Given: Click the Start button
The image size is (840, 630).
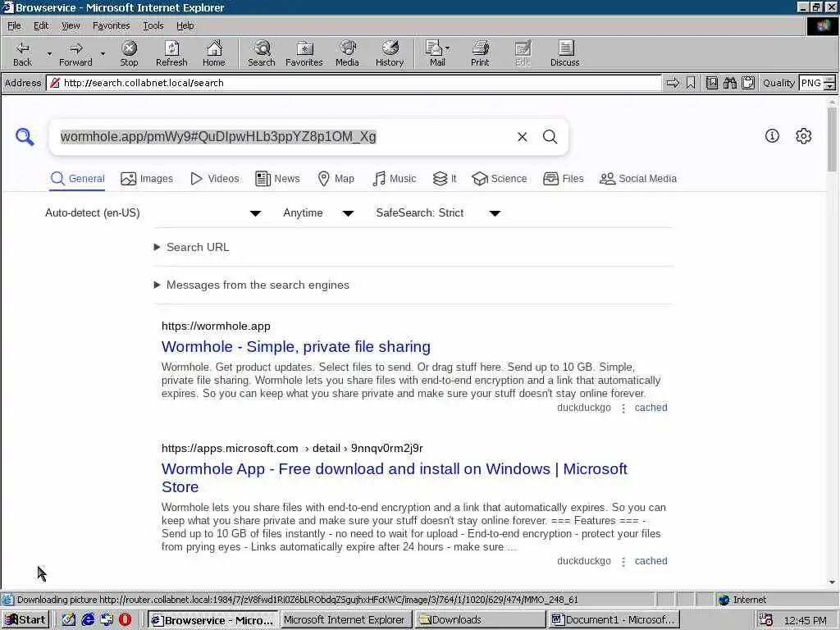Looking at the screenshot, I should 25,620.
